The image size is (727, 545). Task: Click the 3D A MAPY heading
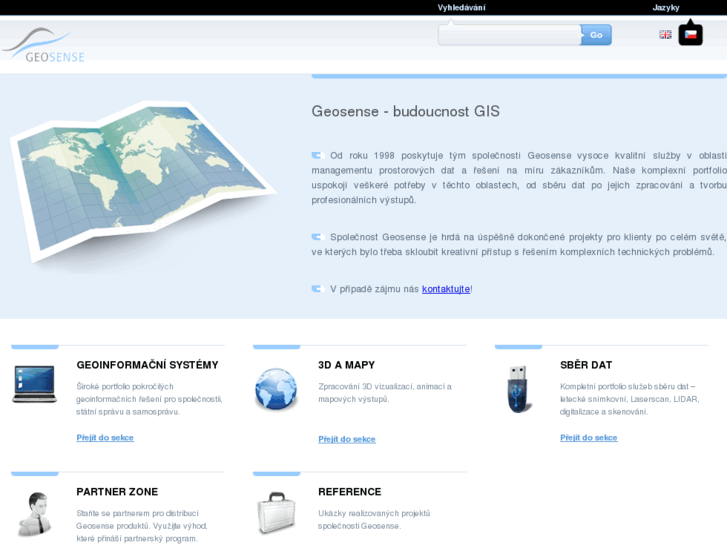point(346,365)
